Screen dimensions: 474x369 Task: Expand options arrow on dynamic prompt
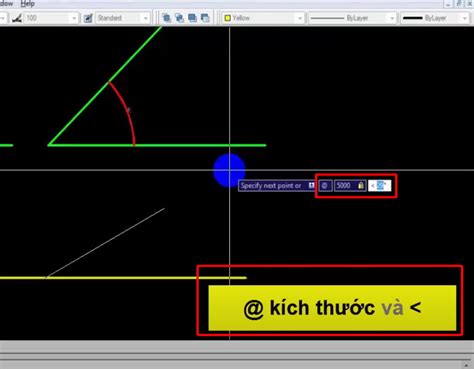pos(311,185)
